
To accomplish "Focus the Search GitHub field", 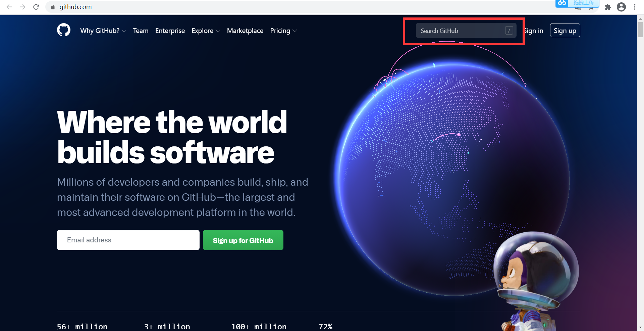I will [466, 31].
